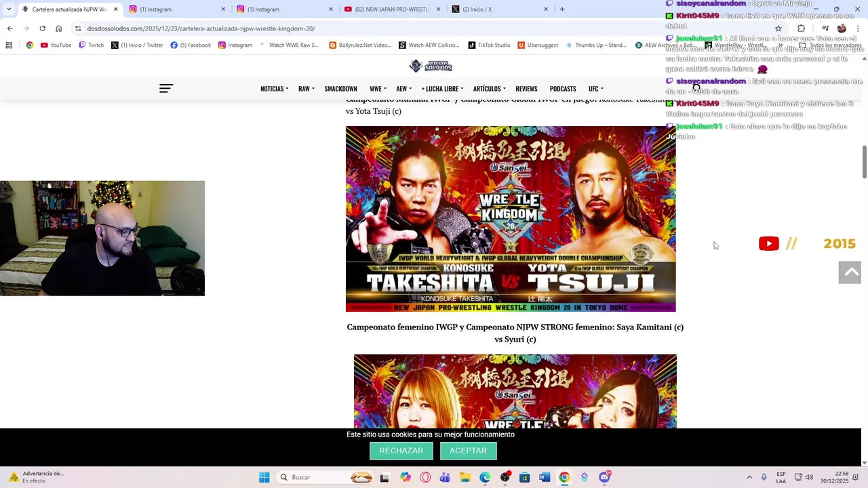
Task: Go back with the browser back arrow
Action: pyautogui.click(x=9, y=28)
